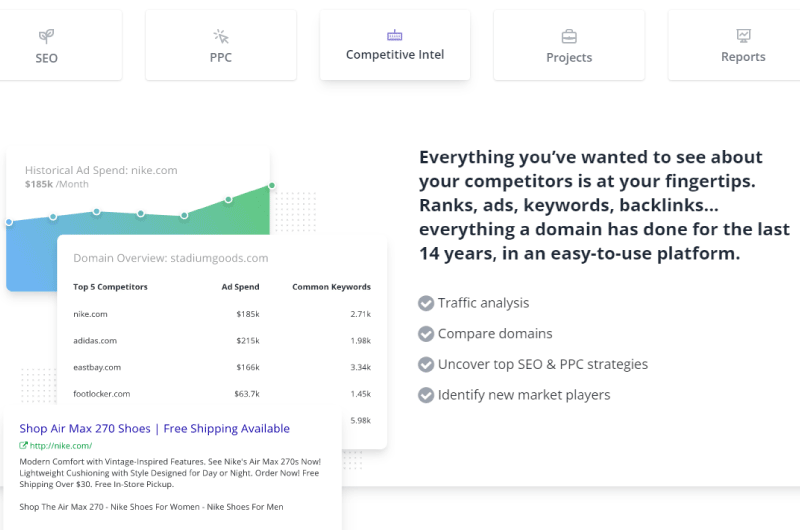Click the Competitive Intel keyboard icon
Viewport: 800px width, 530px height.
[395, 35]
